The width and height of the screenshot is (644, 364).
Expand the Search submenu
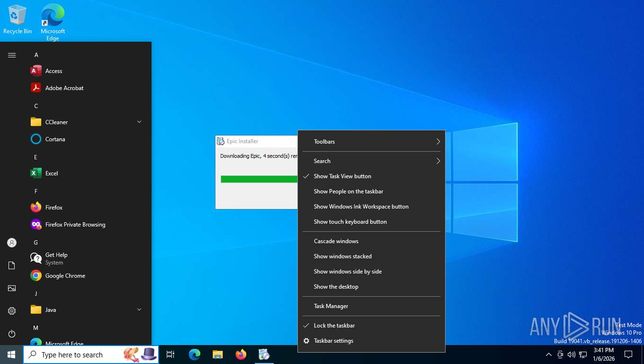pyautogui.click(x=371, y=161)
